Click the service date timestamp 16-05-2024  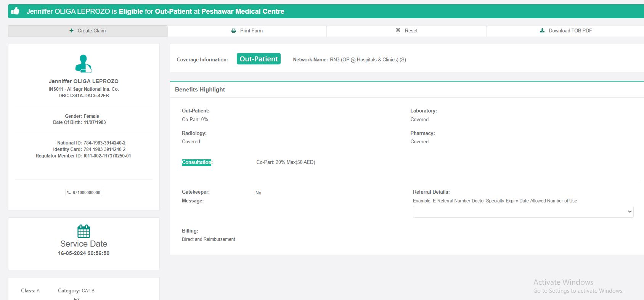click(x=84, y=253)
